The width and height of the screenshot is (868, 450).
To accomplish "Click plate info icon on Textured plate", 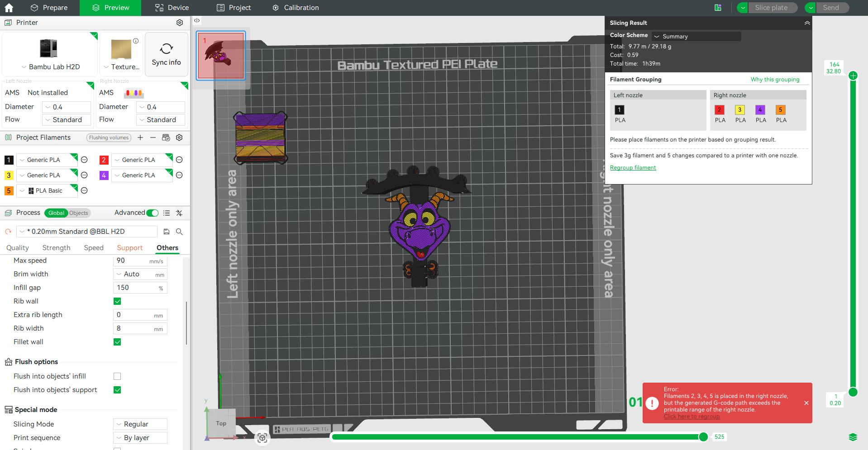I will click(136, 41).
